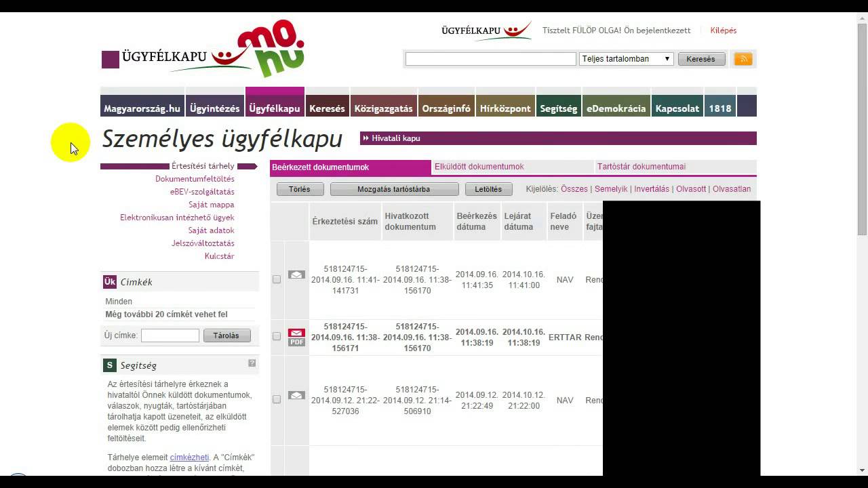Open eBEV-szolgáltatás sidebar link
Viewport: 868px width, 488px height.
click(202, 192)
